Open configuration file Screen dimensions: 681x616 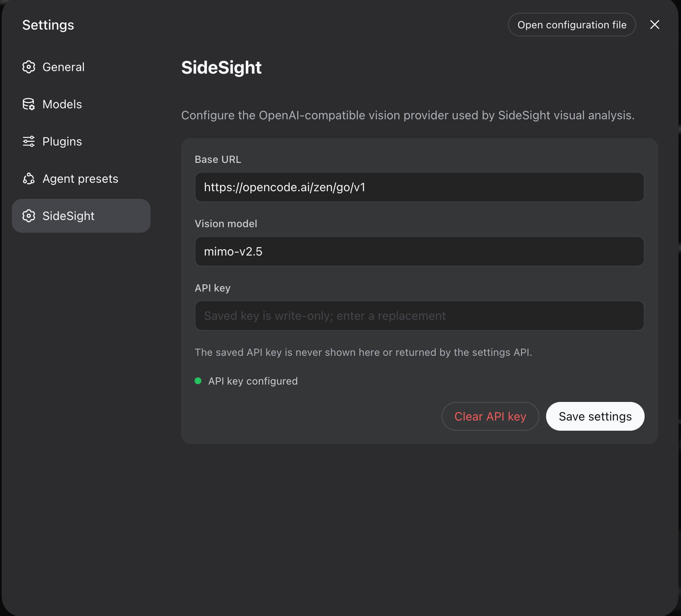click(572, 25)
